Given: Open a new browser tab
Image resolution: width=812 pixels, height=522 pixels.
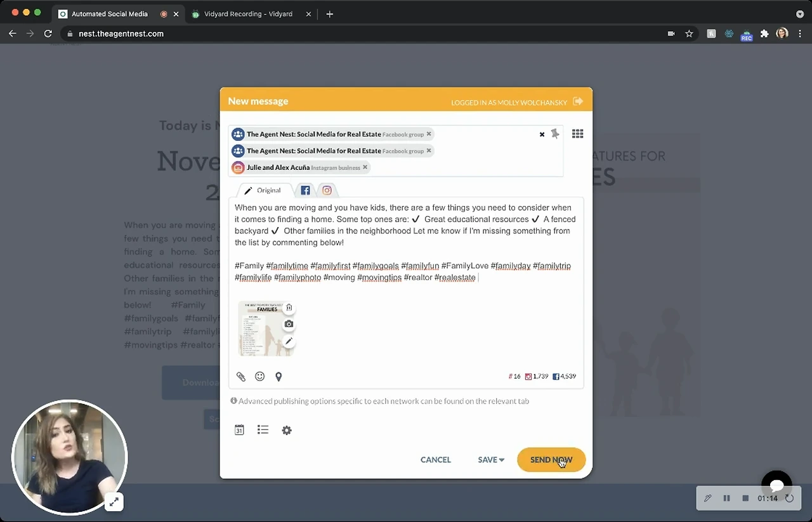Looking at the screenshot, I should (x=329, y=14).
